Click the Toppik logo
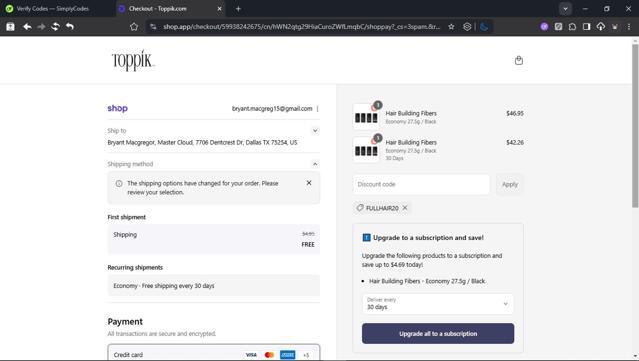 point(133,61)
